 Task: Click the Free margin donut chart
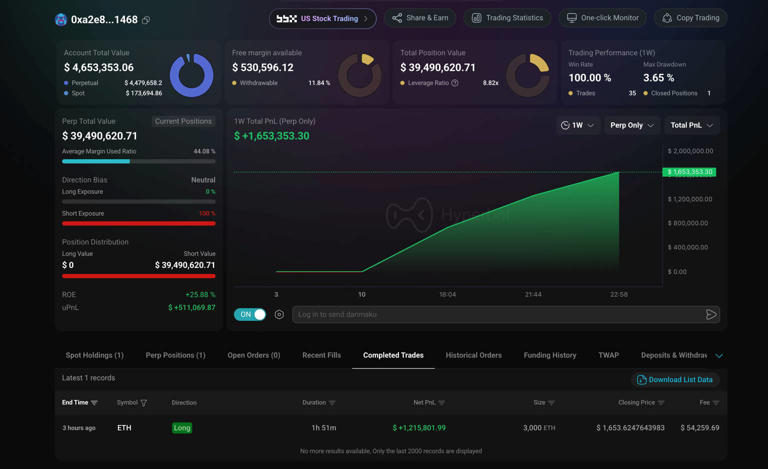[360, 75]
